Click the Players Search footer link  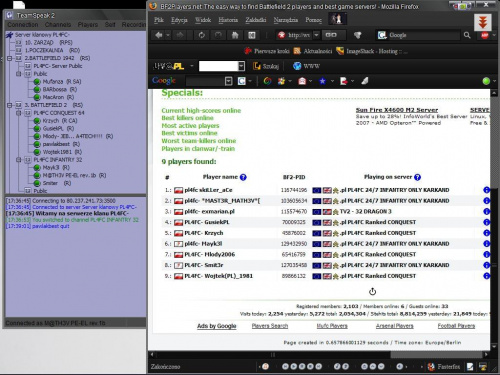coord(270,326)
